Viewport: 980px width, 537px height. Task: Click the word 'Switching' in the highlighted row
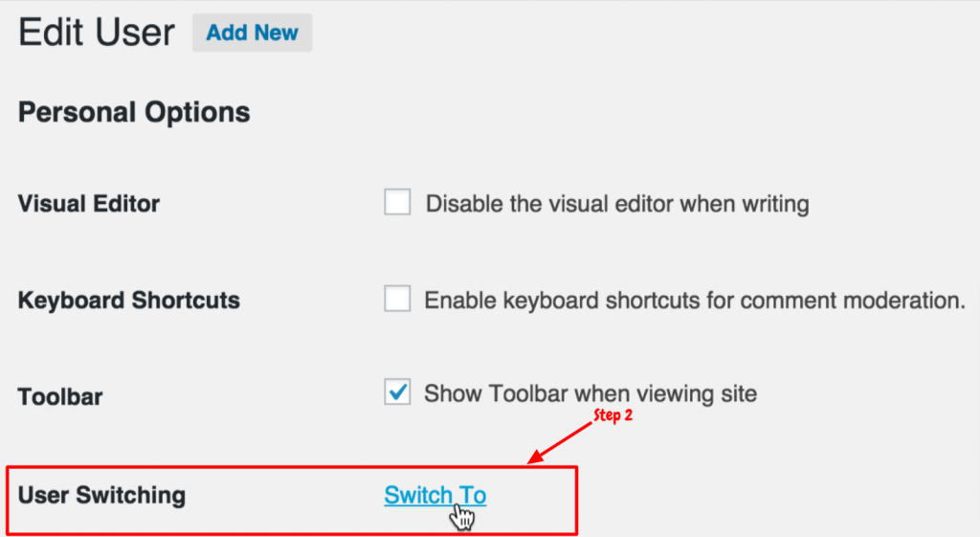coord(130,495)
